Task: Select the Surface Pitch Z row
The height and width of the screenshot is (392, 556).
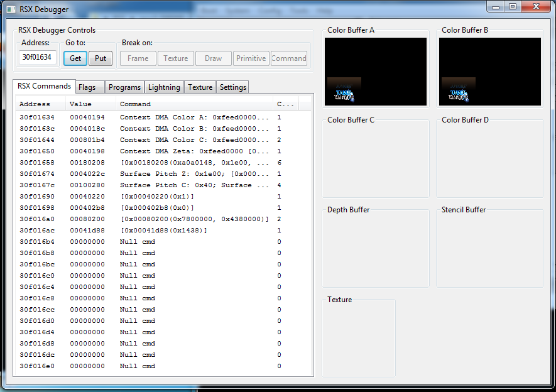Action: tap(163, 174)
